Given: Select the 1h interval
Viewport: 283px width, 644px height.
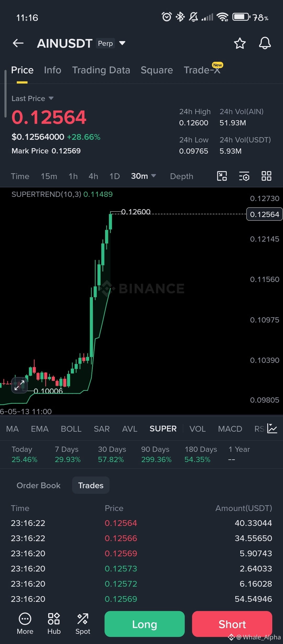Looking at the screenshot, I should (73, 176).
